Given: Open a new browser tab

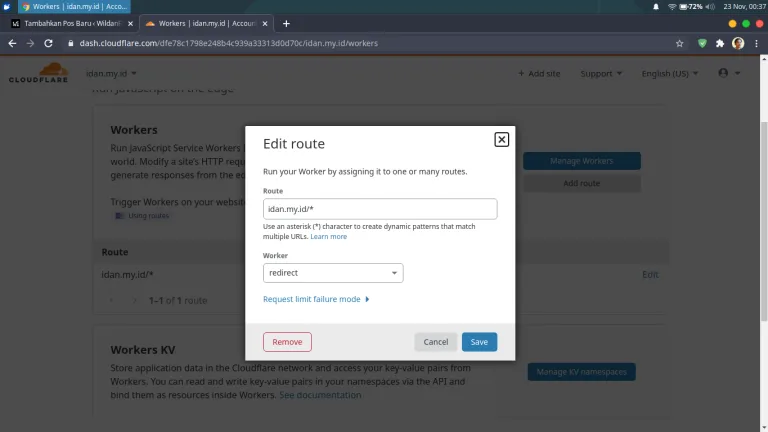Looking at the screenshot, I should pyautogui.click(x=286, y=23).
